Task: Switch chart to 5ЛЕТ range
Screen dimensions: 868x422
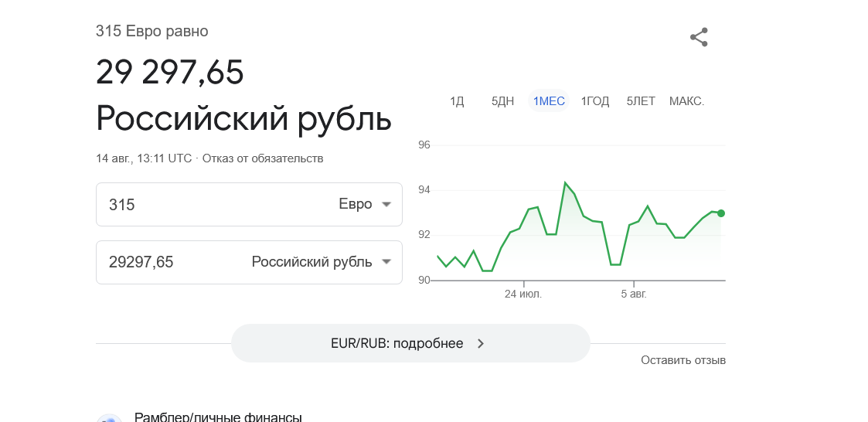Action: coord(641,101)
